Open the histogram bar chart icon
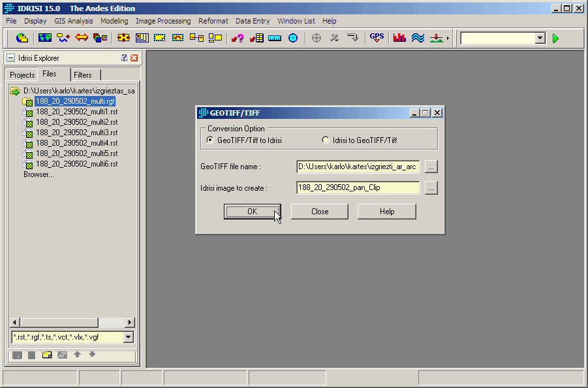The height and width of the screenshot is (388, 588). [x=399, y=38]
